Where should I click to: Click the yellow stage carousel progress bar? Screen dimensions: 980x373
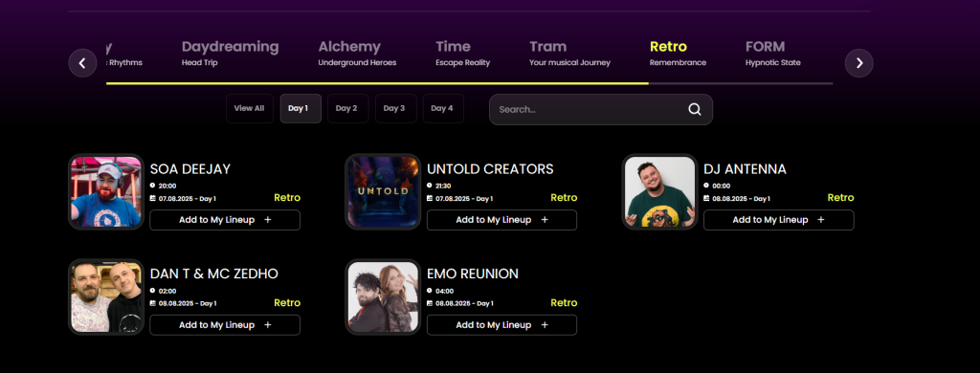[377, 83]
